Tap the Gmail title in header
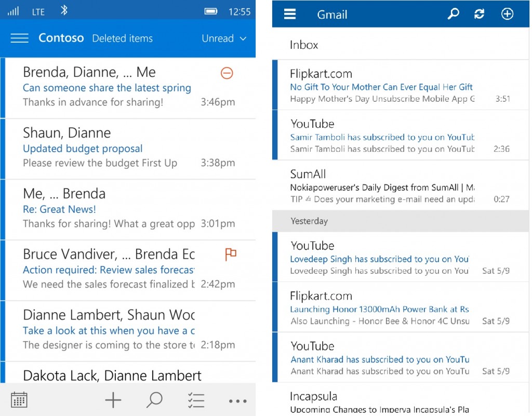Image resolution: width=532 pixels, height=416 pixels. (x=332, y=15)
